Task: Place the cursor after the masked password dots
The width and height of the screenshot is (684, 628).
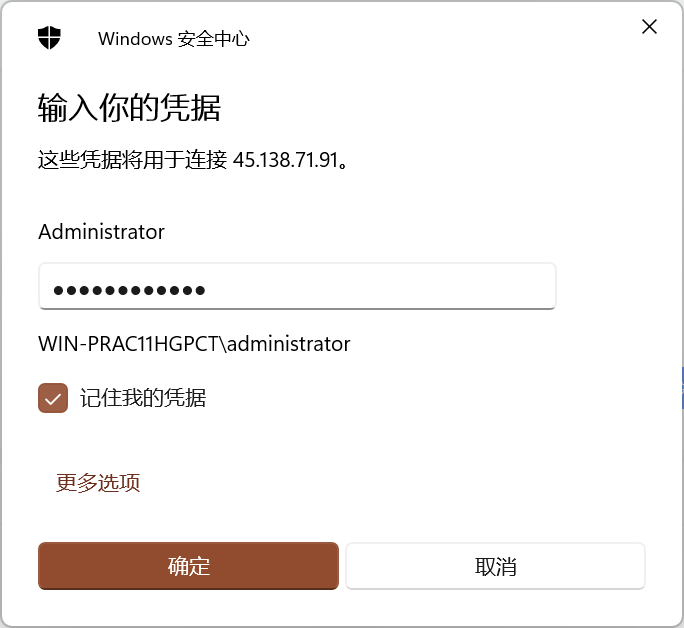Action: pos(208,290)
